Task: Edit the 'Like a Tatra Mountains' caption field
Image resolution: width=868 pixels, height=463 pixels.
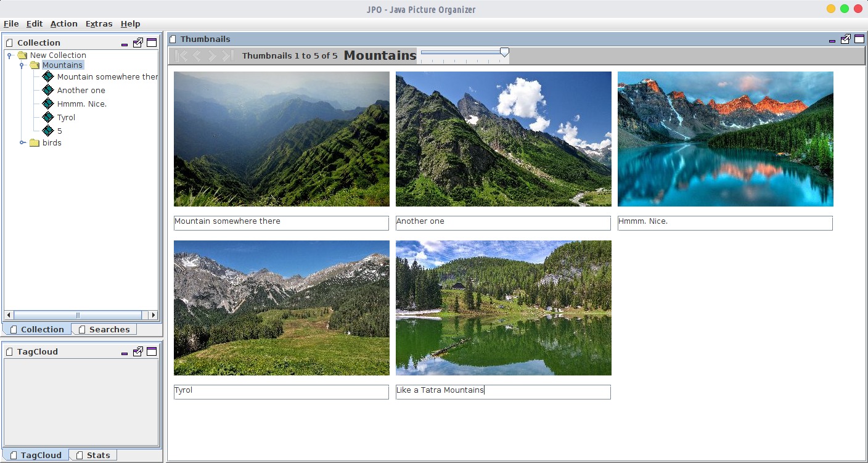Action: point(503,391)
